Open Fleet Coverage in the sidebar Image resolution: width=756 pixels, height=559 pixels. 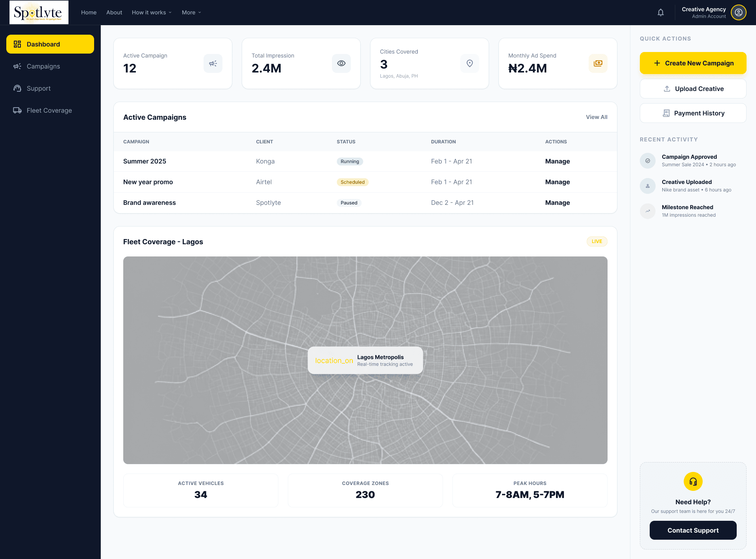50,110
